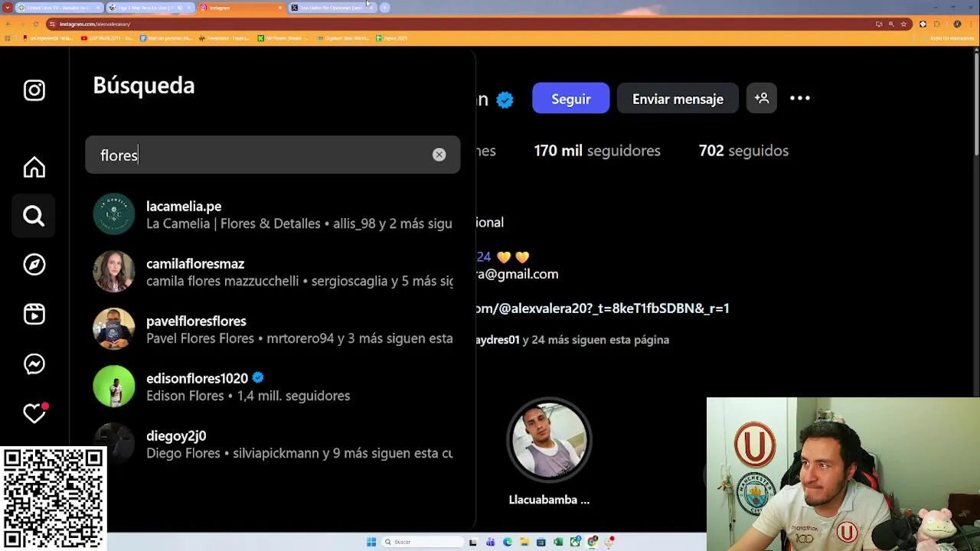
Task: Click the verified badge next to profile name
Action: coord(505,99)
